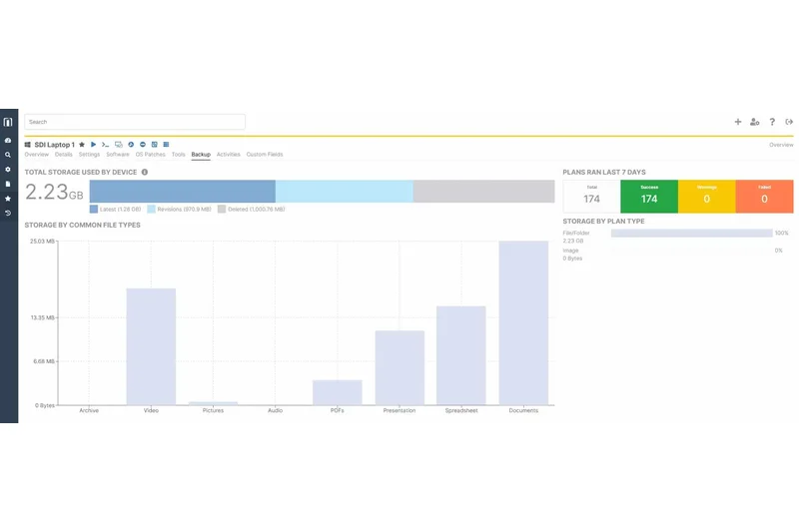Open the help question mark icon

(x=772, y=122)
